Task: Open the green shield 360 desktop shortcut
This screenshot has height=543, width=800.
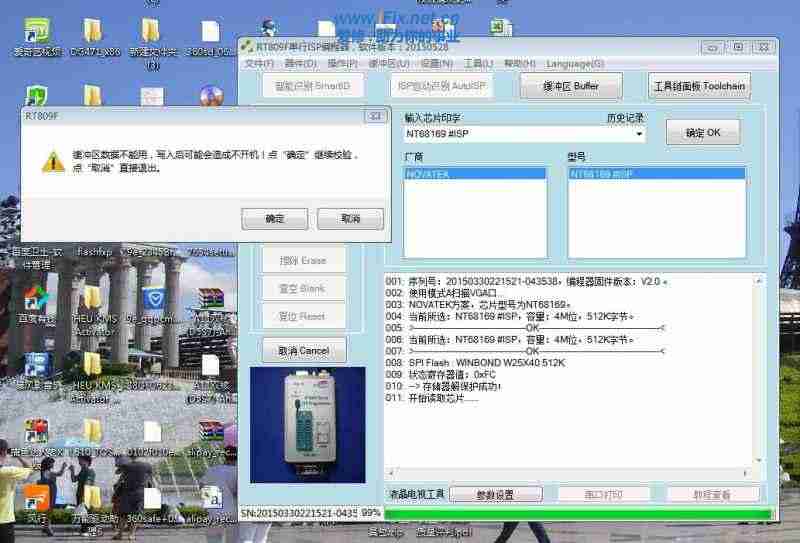Action: (x=36, y=96)
